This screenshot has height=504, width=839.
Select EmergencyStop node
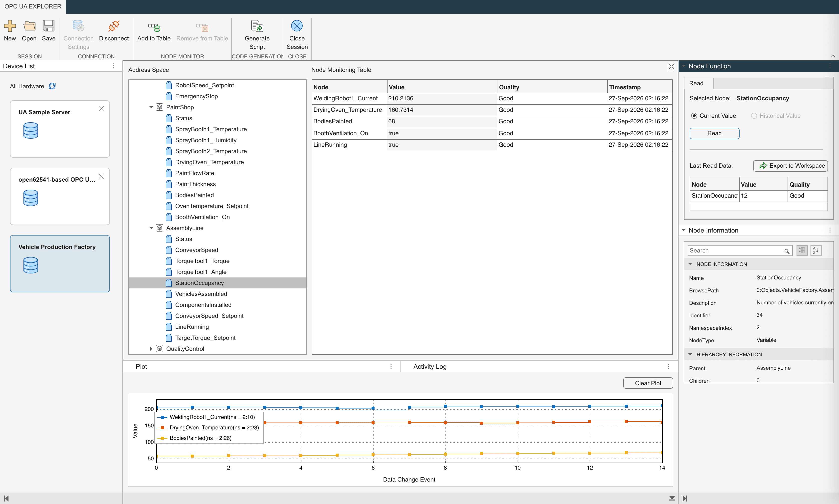(x=197, y=96)
